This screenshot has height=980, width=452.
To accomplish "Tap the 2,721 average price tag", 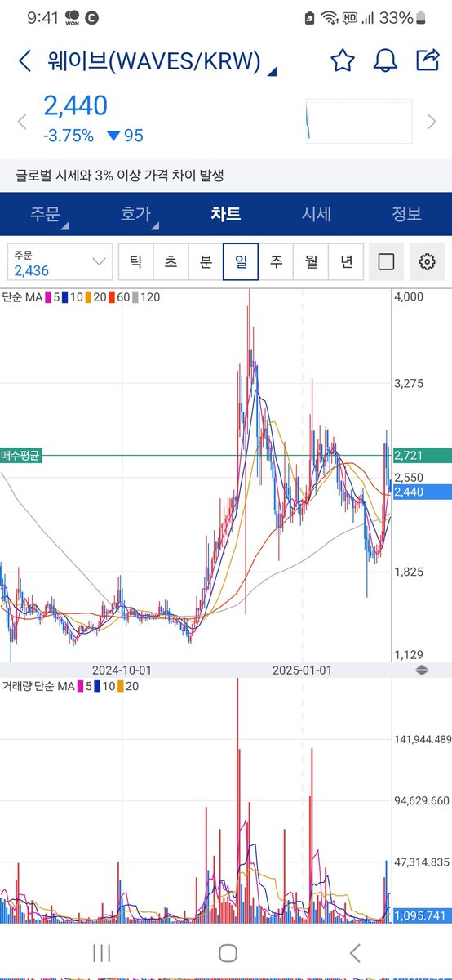I will [x=420, y=456].
